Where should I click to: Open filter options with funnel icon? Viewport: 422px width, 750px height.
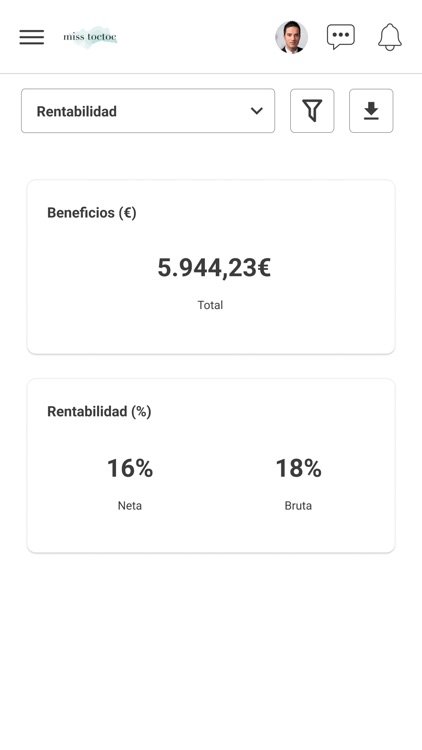click(312, 110)
